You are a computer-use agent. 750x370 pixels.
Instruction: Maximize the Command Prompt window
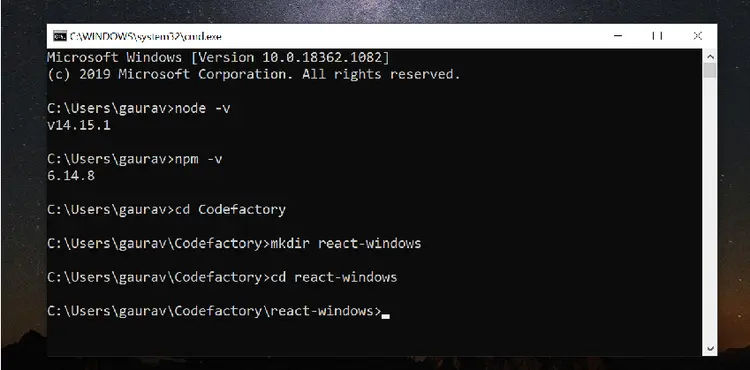click(x=657, y=36)
